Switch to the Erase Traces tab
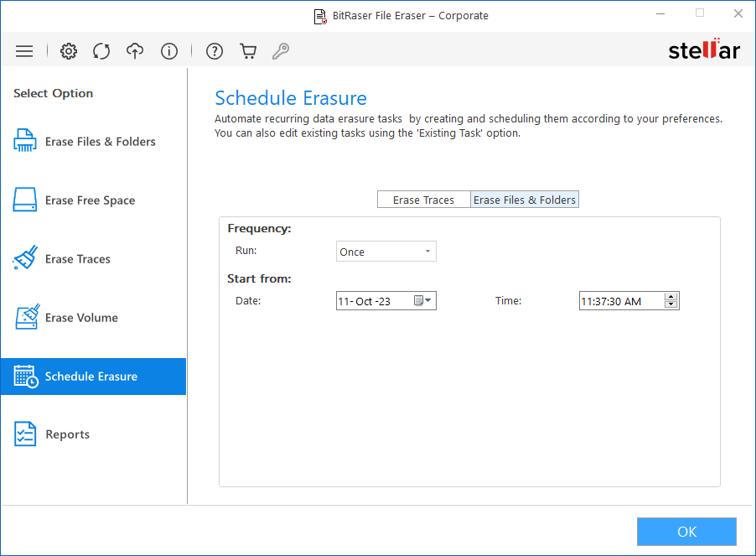Viewport: 756px width, 556px height. 424,200
